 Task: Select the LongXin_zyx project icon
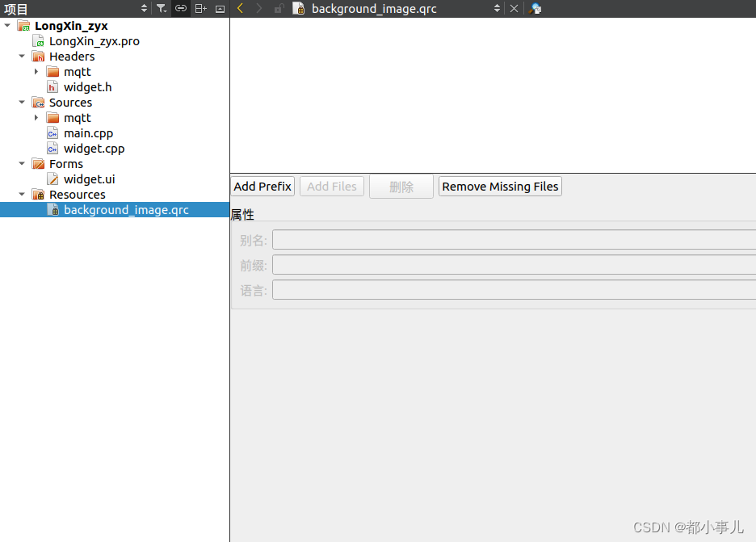pyautogui.click(x=23, y=26)
